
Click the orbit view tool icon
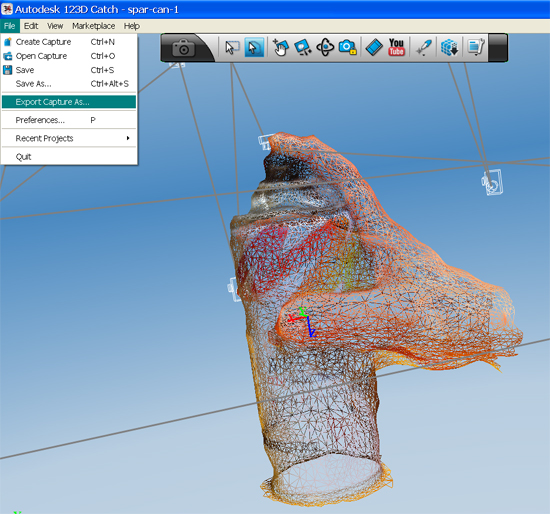click(x=325, y=47)
